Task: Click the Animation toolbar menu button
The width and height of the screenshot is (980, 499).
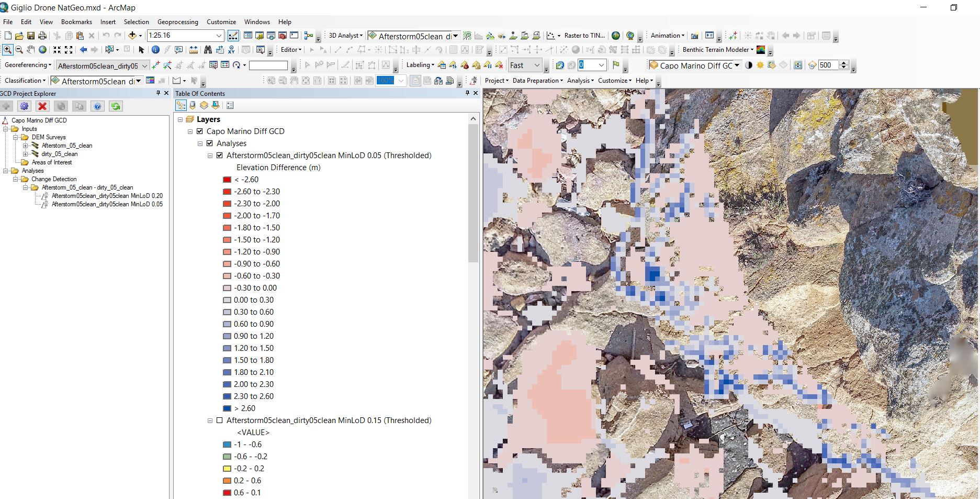Action: coord(668,36)
